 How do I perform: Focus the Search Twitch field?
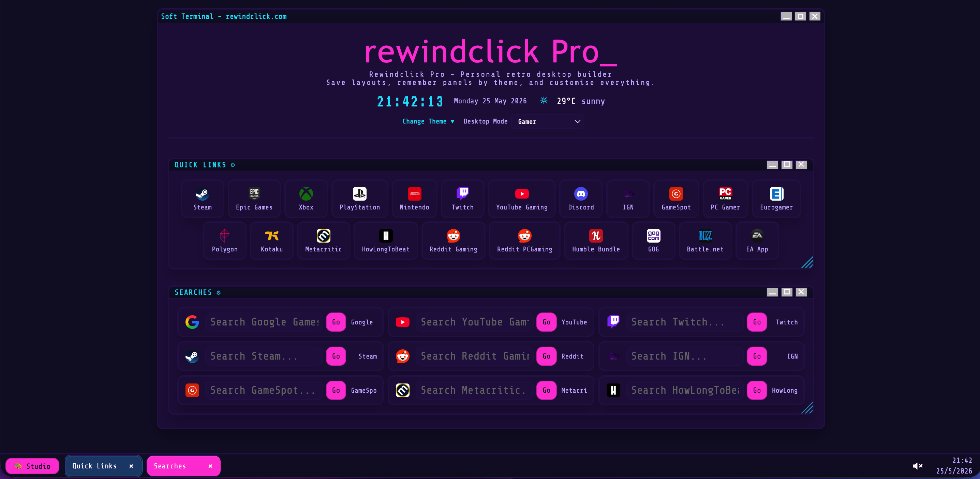coord(685,322)
